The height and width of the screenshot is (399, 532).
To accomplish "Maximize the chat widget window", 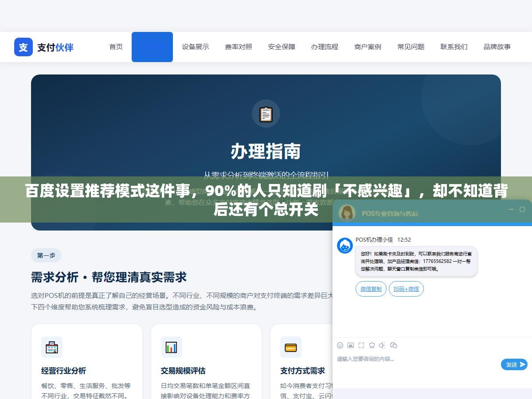I will (x=522, y=209).
